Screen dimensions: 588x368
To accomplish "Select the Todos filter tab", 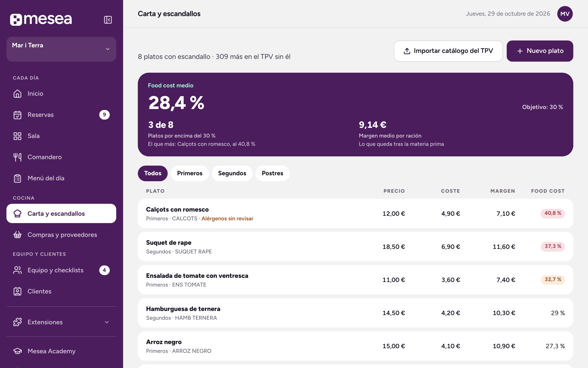I will coord(153,173).
